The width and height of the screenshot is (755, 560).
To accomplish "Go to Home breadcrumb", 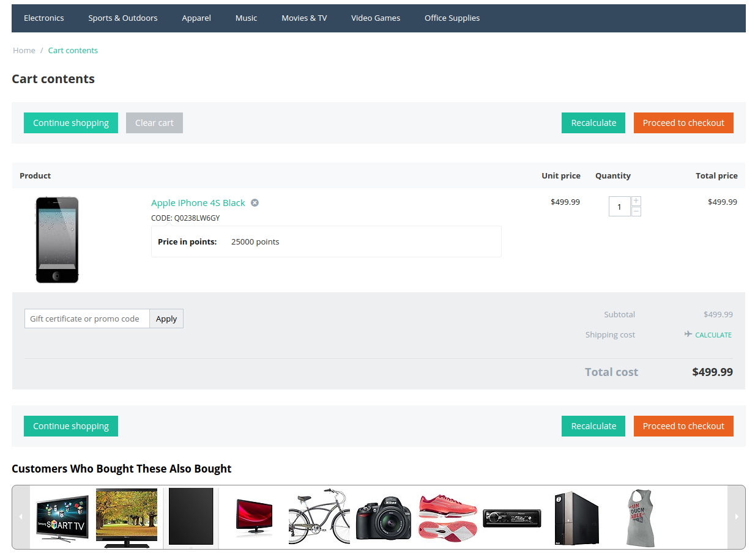I will point(24,51).
